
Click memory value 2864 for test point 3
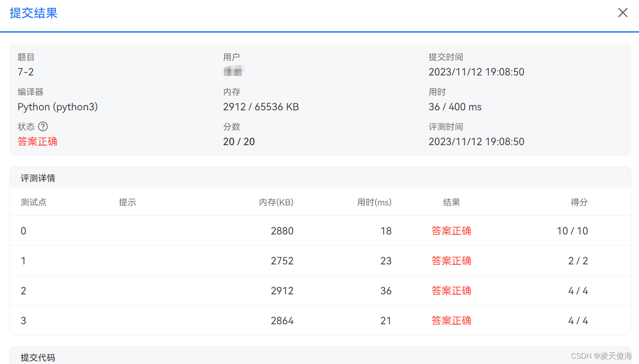click(282, 321)
